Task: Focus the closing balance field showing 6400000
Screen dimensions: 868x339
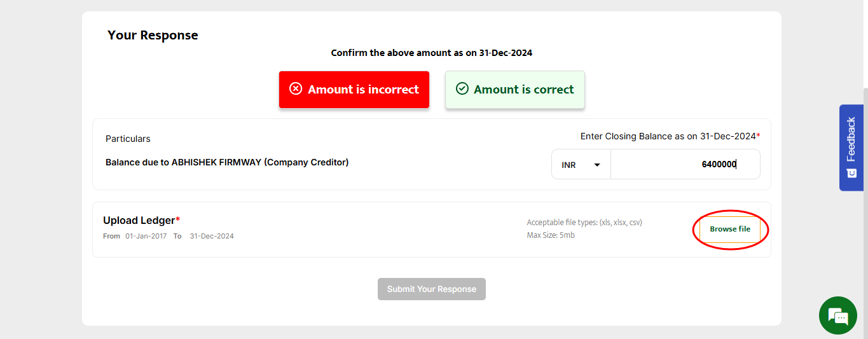Action: click(x=685, y=165)
